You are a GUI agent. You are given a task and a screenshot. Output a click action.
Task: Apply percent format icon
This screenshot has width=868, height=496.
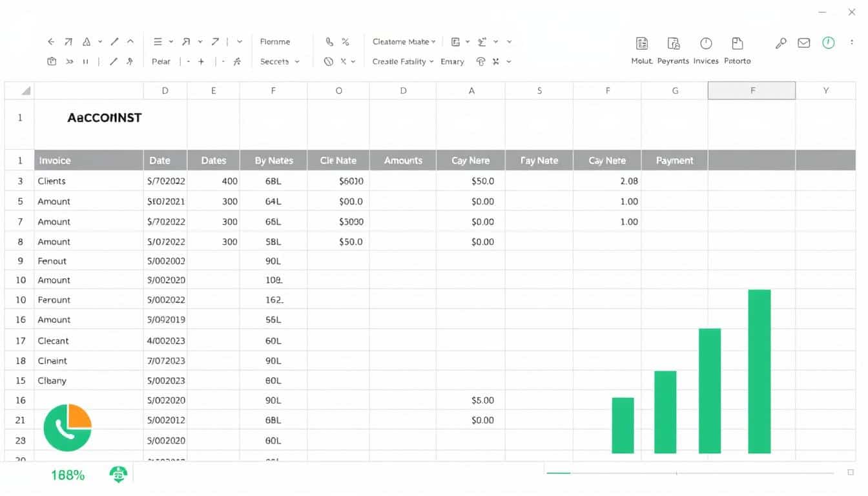pos(346,41)
